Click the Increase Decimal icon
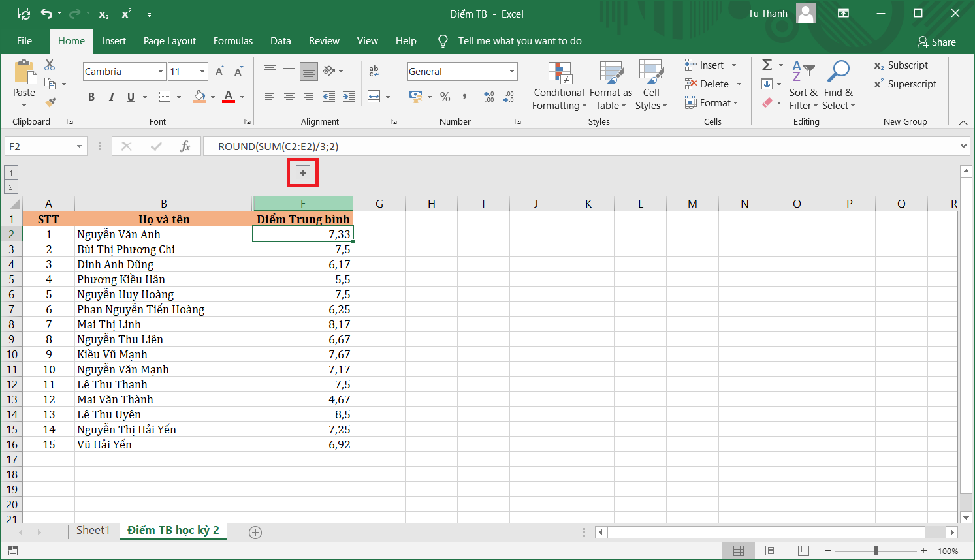975x560 pixels. (489, 97)
